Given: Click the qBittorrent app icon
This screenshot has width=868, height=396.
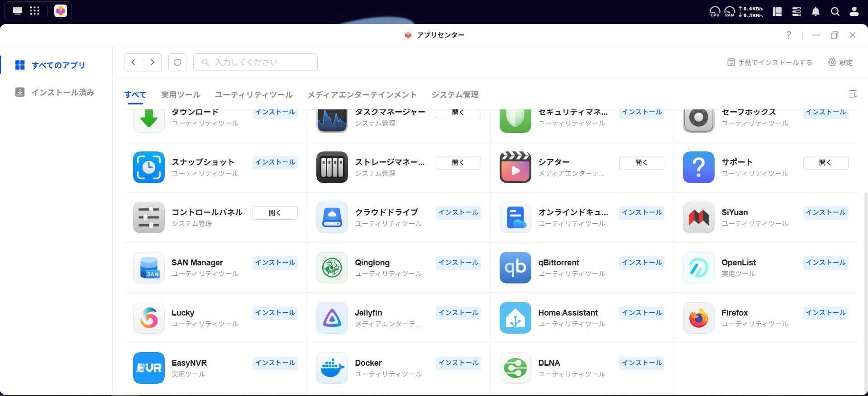Looking at the screenshot, I should (x=515, y=268).
